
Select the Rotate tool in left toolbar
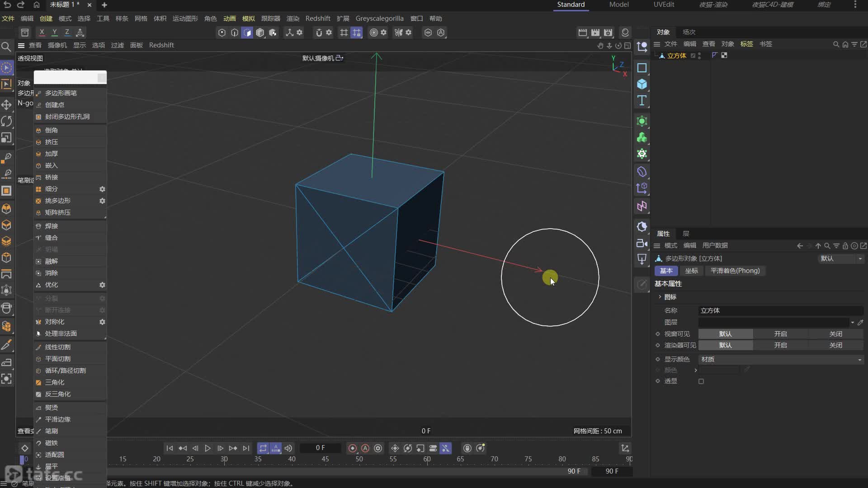6,121
